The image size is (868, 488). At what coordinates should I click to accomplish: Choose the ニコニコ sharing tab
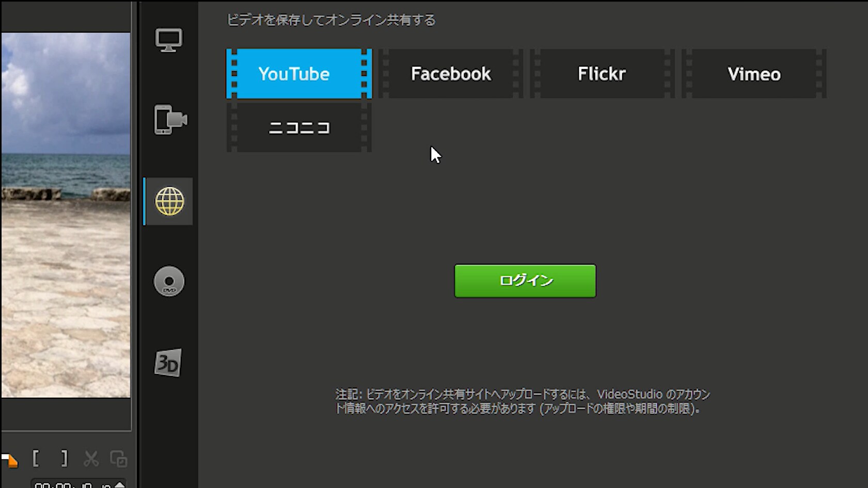[x=299, y=127]
